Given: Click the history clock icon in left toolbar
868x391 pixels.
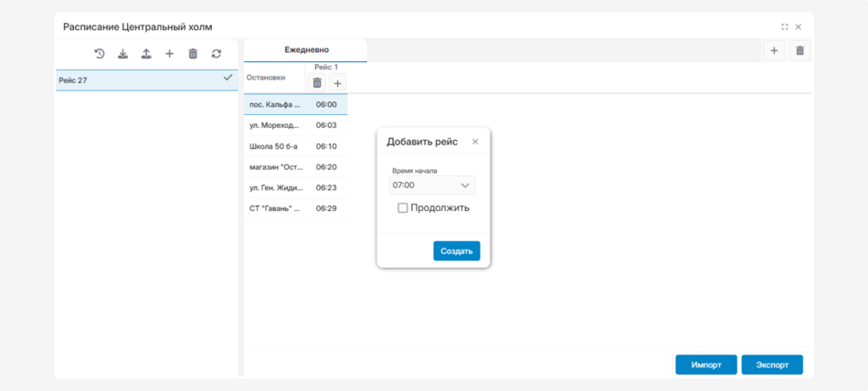Looking at the screenshot, I should 100,54.
